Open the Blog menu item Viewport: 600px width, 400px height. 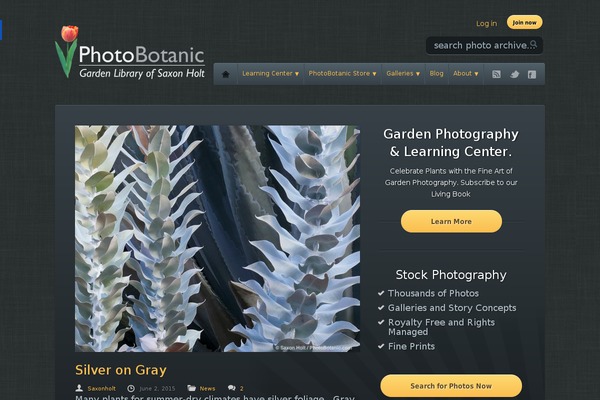coord(436,73)
